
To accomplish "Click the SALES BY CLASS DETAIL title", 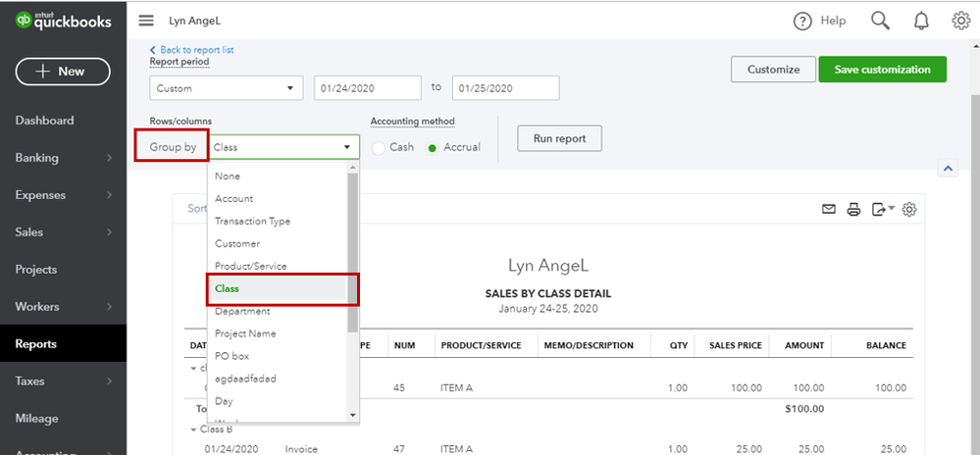I will click(548, 294).
